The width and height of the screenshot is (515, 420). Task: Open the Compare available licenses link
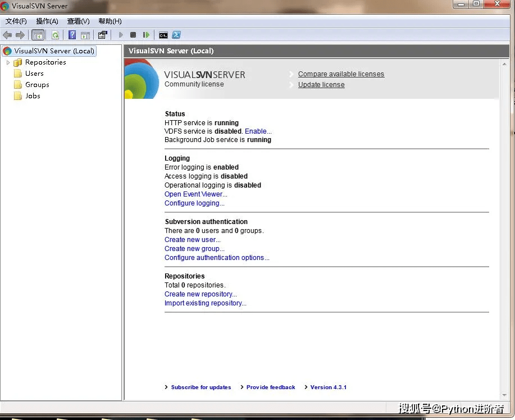341,74
